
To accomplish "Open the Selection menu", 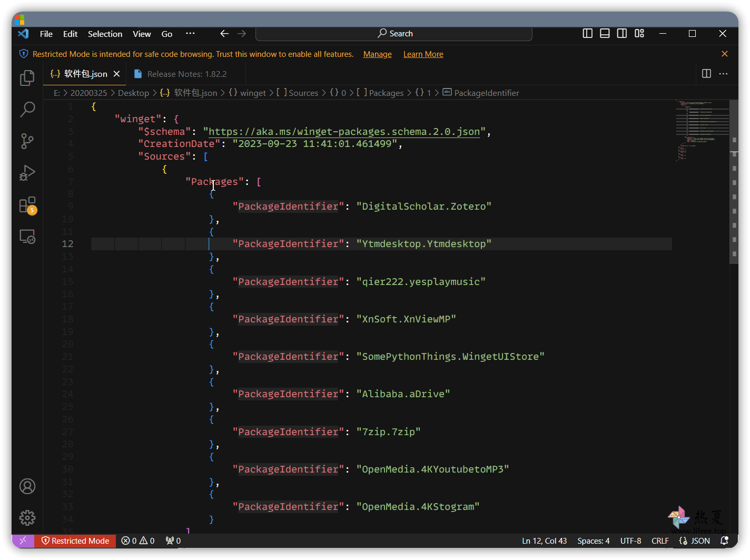I will click(105, 34).
